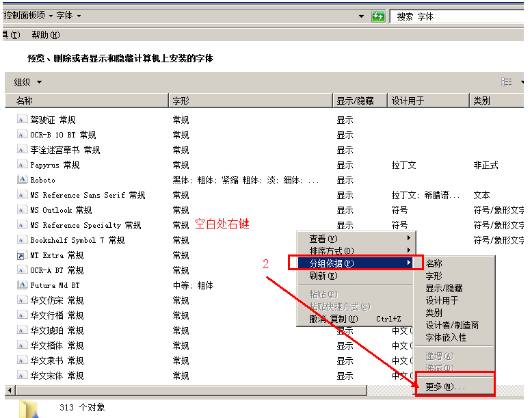Choose 刷新 from the context menu
The height and width of the screenshot is (418, 532).
point(323,276)
